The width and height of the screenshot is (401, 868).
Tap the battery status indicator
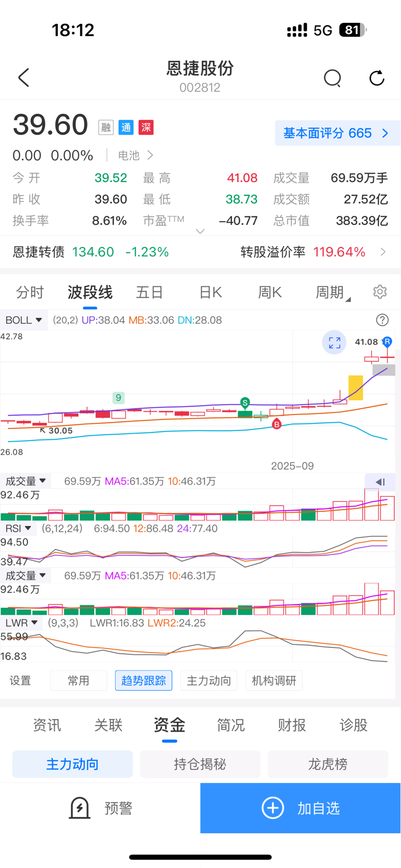(353, 30)
